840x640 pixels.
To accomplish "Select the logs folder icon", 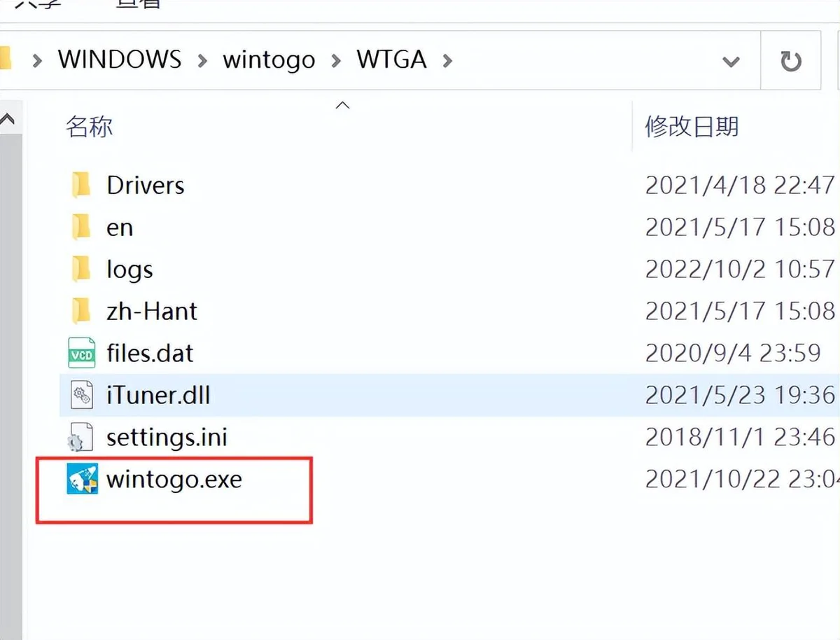I will point(81,270).
